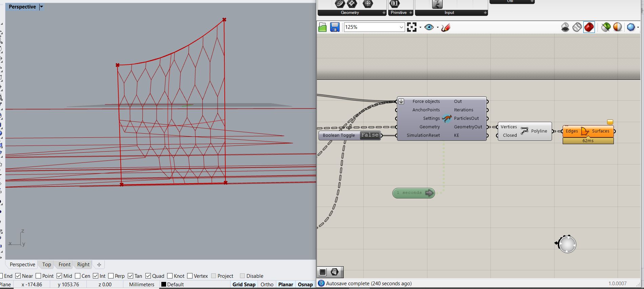Toggle preview of selected objects only

(x=606, y=27)
